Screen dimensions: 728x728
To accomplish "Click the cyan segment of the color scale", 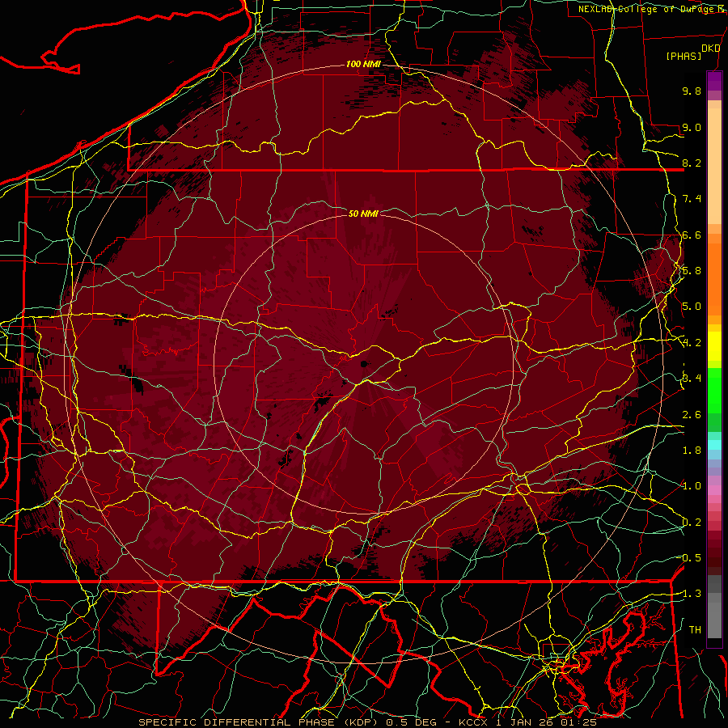I will (x=714, y=444).
